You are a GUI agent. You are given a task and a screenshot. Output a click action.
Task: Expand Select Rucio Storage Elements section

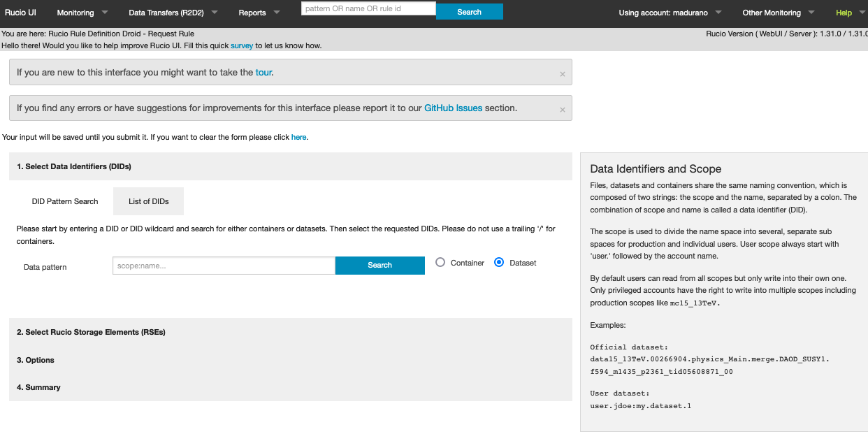pos(91,332)
